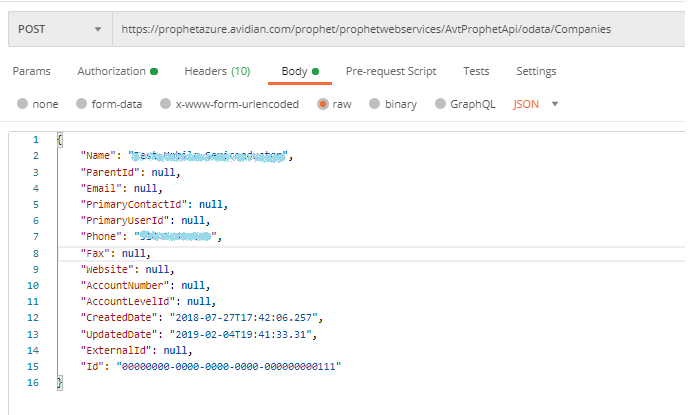The width and height of the screenshot is (688, 415).
Task: Click line number 16 in the gutter
Action: 33,383
